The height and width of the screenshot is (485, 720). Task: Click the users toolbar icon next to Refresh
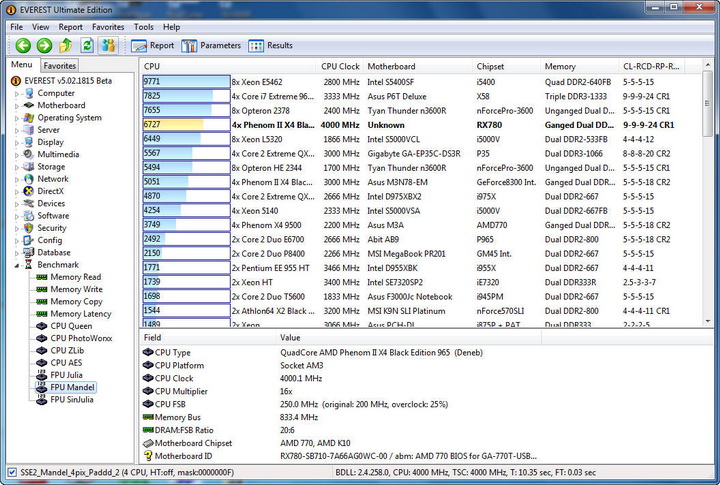108,45
